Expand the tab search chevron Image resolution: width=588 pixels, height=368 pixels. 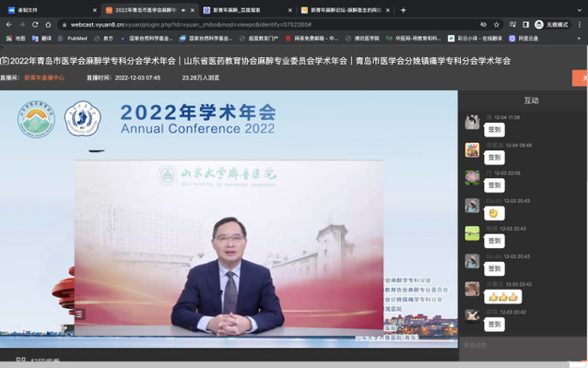(x=580, y=10)
